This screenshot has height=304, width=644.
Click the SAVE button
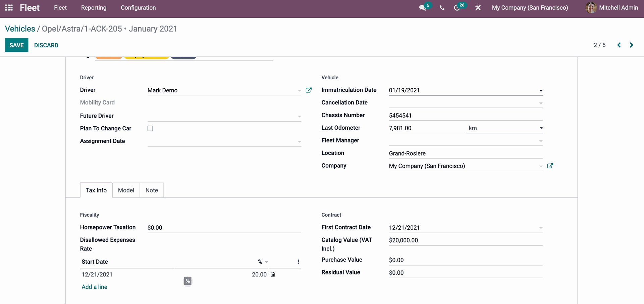coord(16,45)
